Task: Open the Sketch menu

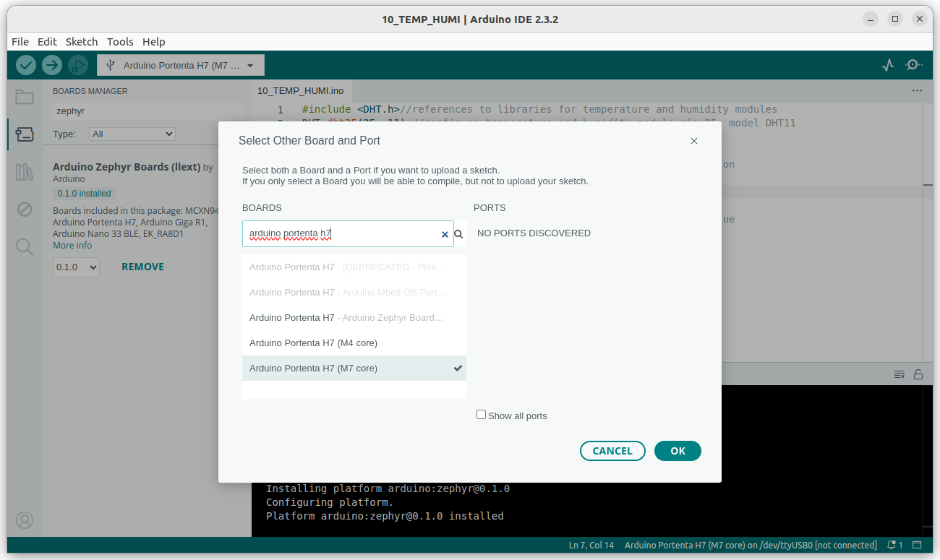Action: pyautogui.click(x=82, y=41)
